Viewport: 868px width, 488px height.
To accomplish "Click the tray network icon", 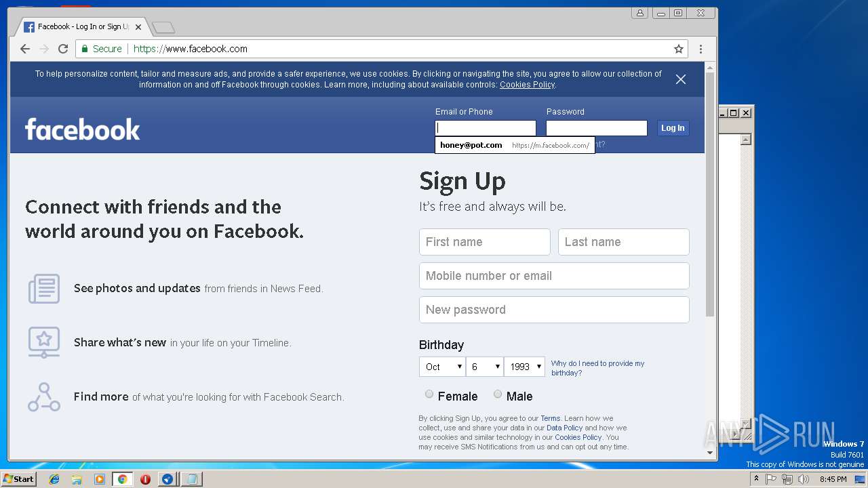I will (787, 479).
